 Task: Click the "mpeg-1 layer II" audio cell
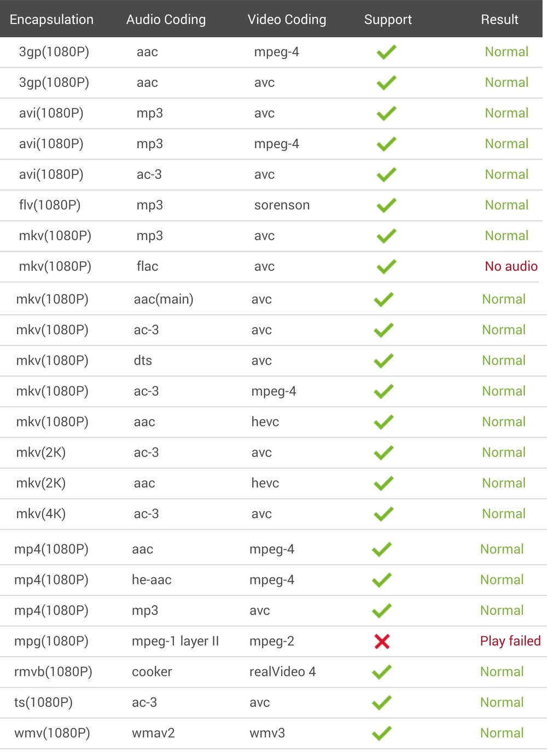click(x=175, y=641)
